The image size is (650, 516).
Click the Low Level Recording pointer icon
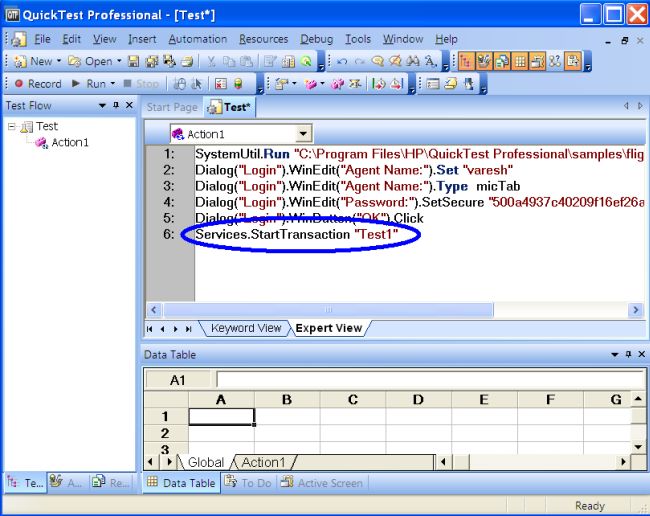tap(196, 84)
